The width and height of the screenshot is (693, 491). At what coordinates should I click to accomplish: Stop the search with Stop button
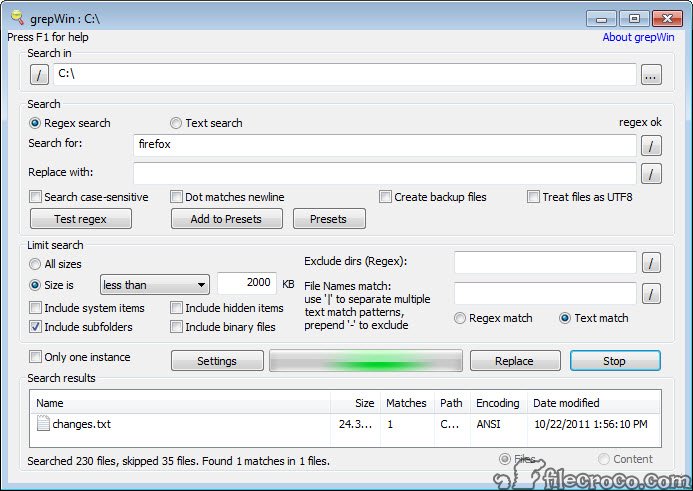[x=615, y=361]
